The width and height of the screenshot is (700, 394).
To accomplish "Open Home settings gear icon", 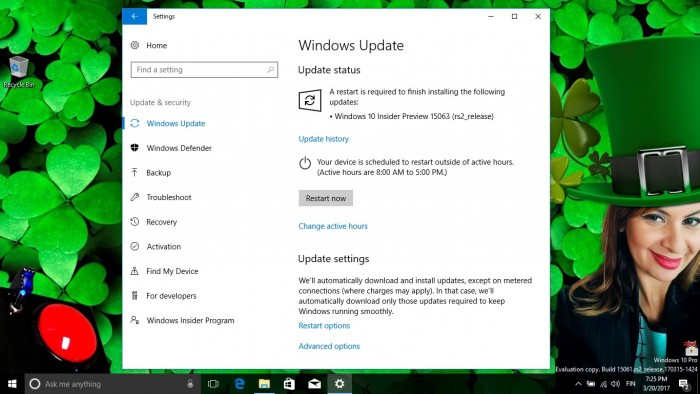I will 135,45.
